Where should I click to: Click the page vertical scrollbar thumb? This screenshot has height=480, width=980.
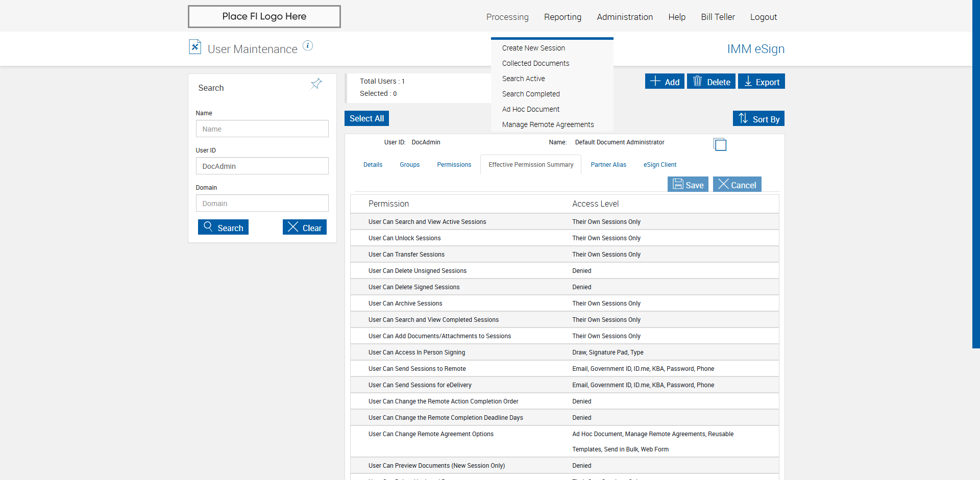pyautogui.click(x=976, y=173)
